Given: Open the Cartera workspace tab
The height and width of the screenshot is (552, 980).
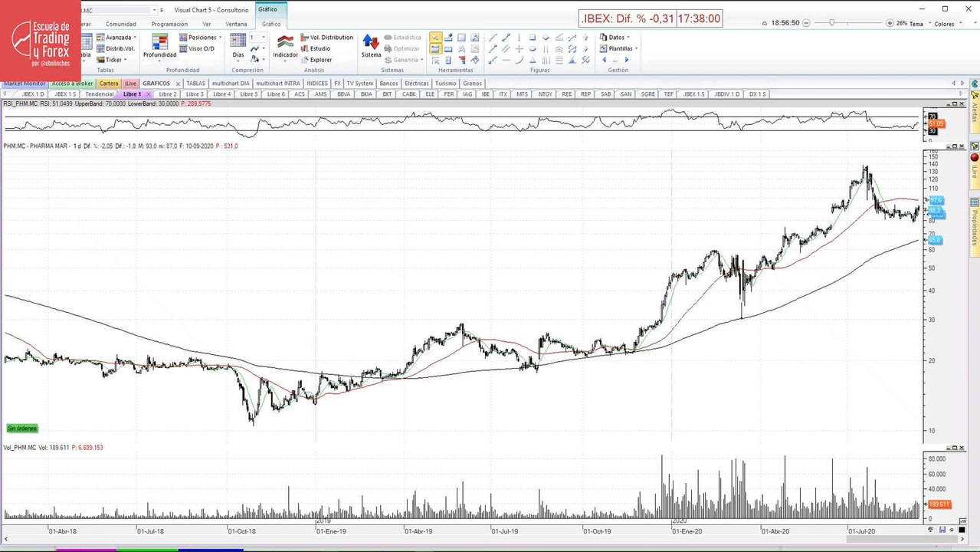Looking at the screenshot, I should [x=109, y=83].
